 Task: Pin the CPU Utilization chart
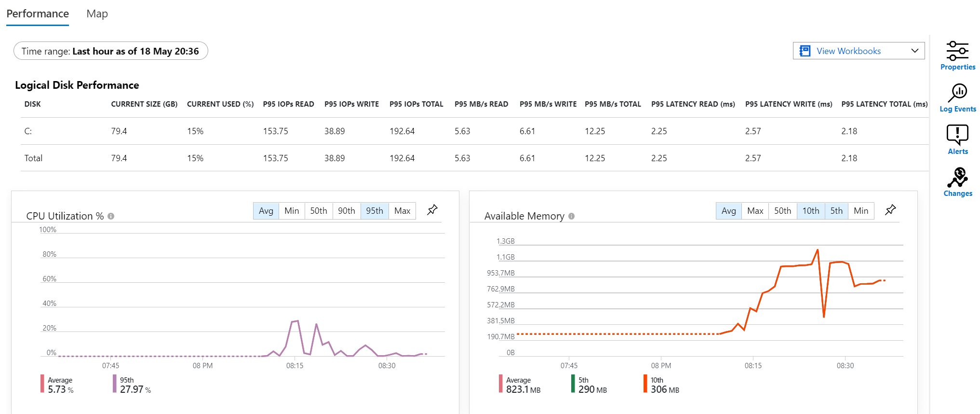(432, 210)
